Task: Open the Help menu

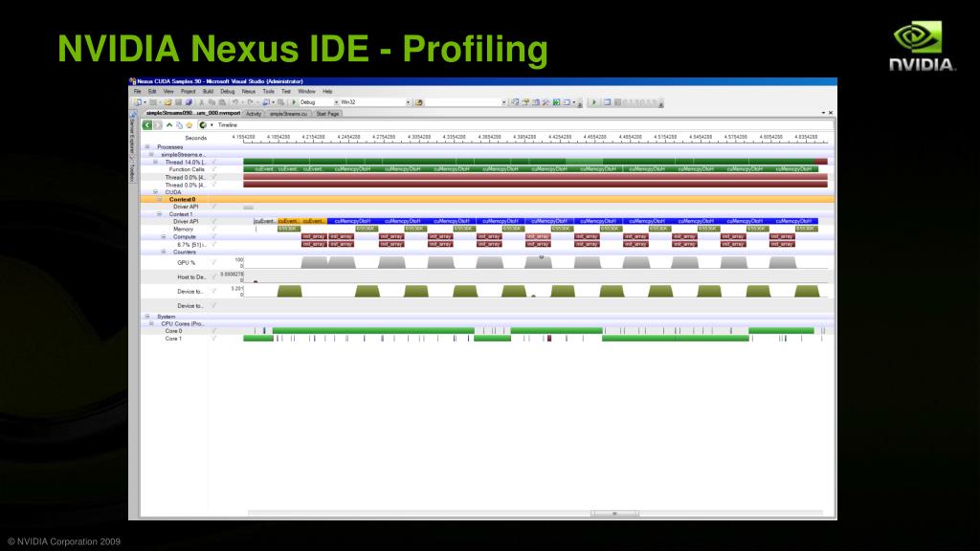Action: coord(327,91)
